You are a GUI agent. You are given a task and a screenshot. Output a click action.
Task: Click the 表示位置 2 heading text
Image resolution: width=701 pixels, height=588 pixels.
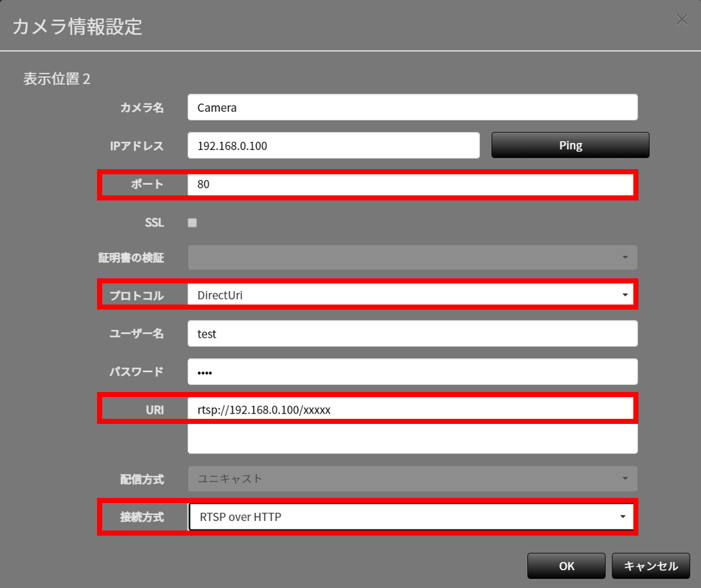tap(57, 79)
